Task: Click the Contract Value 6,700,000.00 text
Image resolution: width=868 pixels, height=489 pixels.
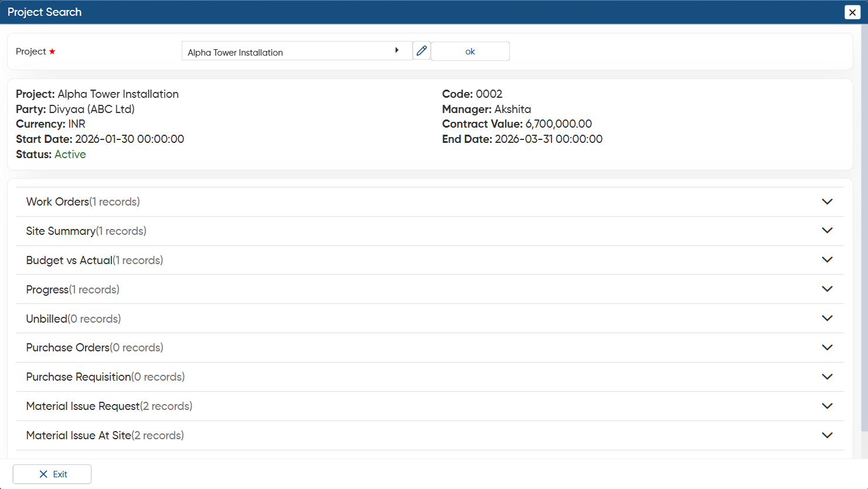Action: [x=517, y=124]
